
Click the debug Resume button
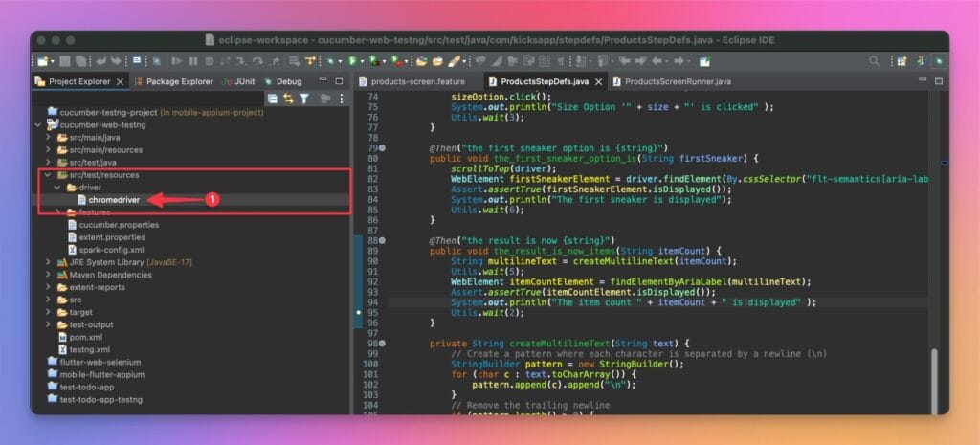[176, 61]
